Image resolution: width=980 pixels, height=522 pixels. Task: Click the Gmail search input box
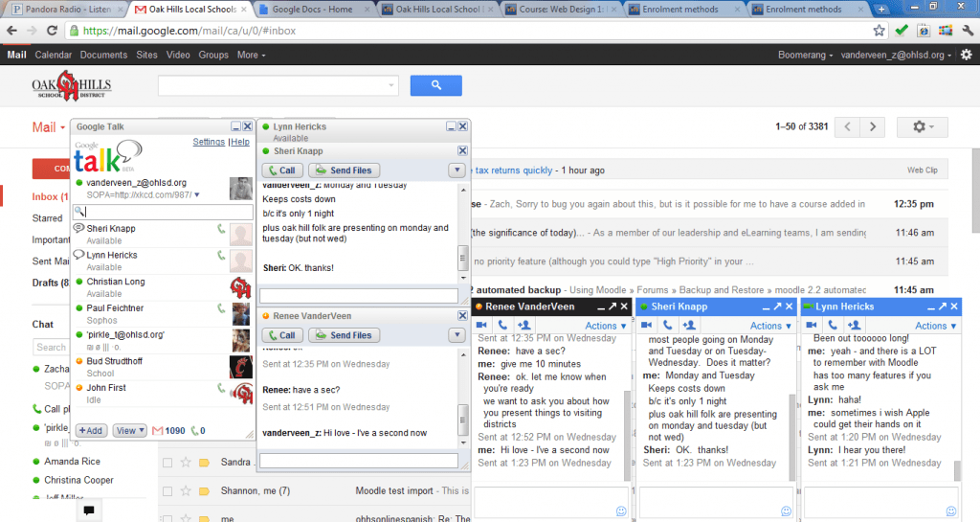click(278, 85)
